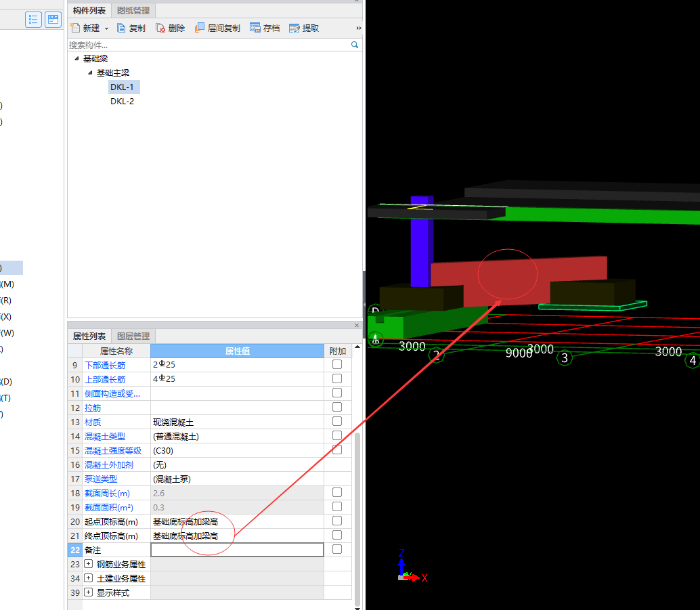The image size is (700, 610).
Task: Collapse the 基础主梁 tree node
Action: tap(90, 73)
